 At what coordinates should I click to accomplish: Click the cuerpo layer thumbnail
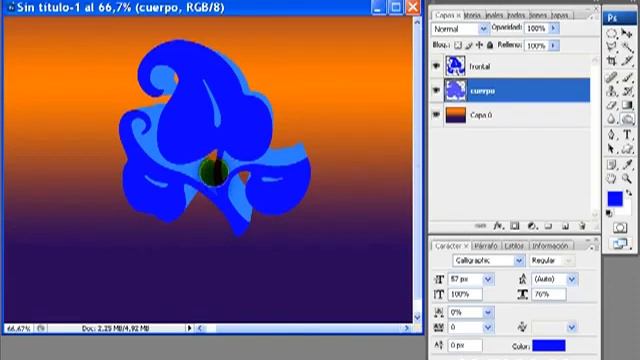pos(455,90)
